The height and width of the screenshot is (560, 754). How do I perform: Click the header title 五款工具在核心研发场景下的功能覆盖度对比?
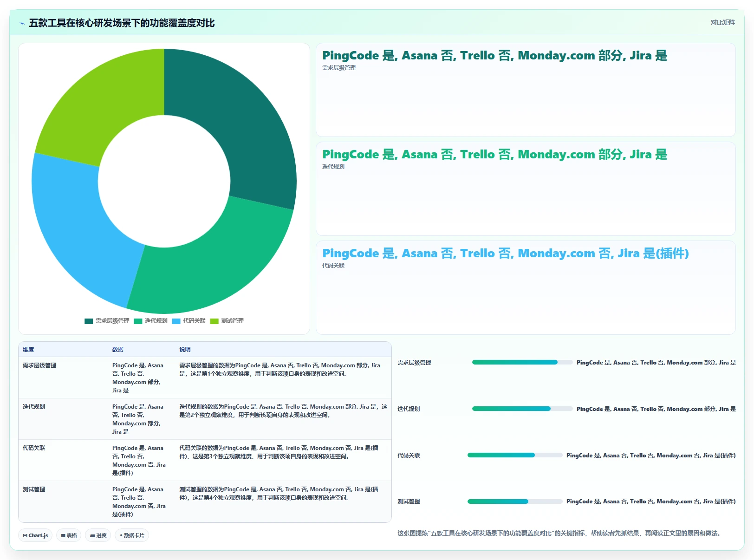pos(122,23)
